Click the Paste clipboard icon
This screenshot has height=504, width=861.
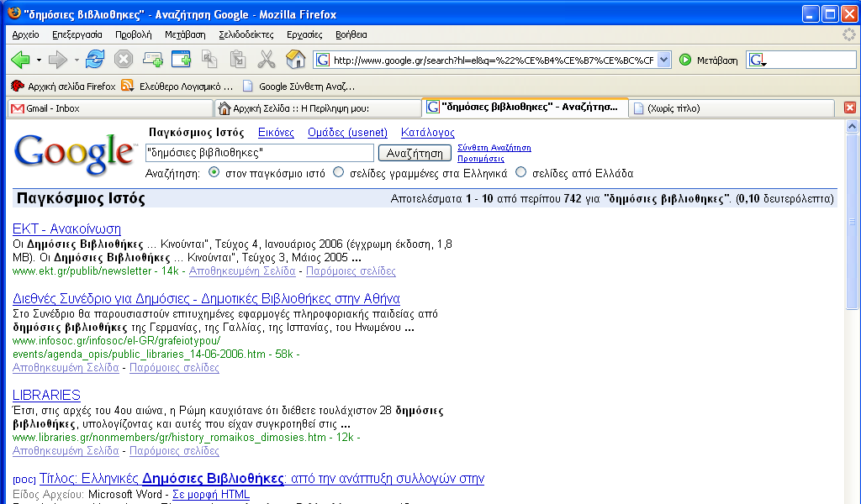238,60
